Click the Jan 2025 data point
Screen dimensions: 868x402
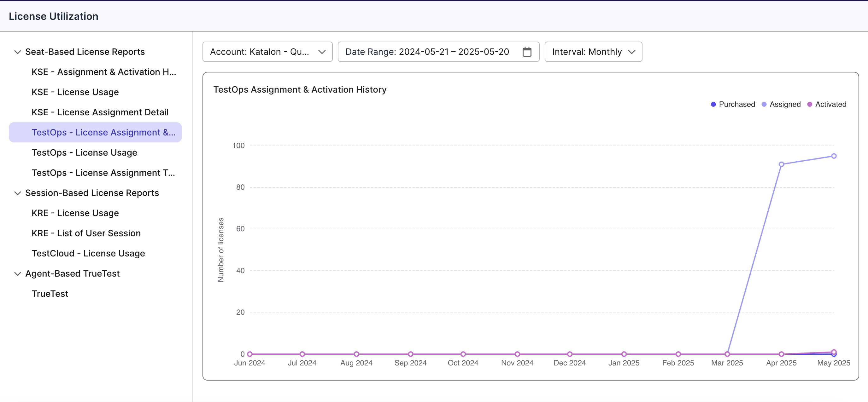coord(624,354)
